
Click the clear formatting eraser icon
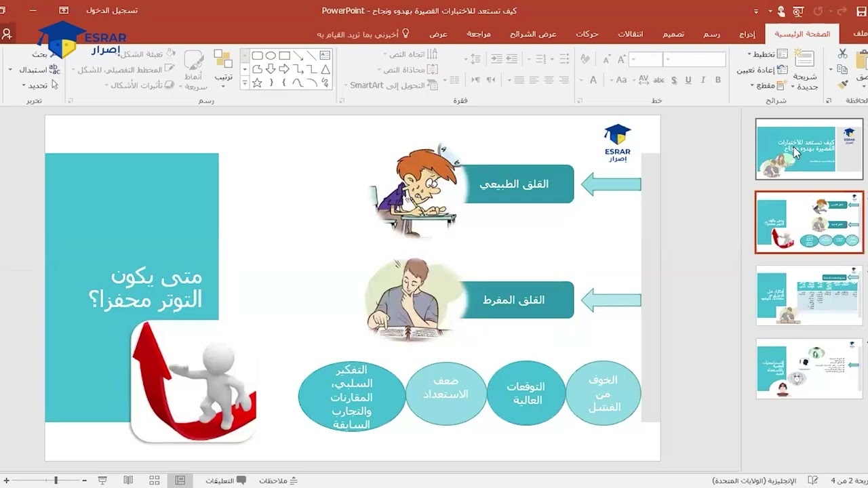(x=585, y=60)
